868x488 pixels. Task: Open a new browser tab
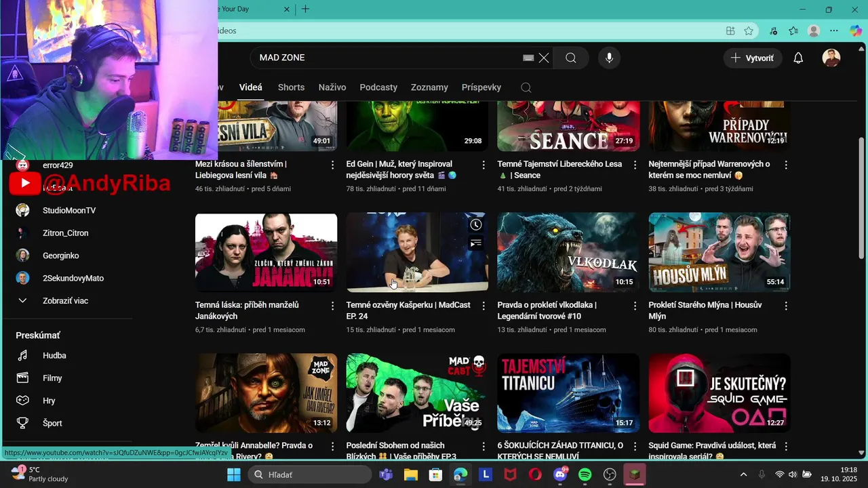[305, 9]
